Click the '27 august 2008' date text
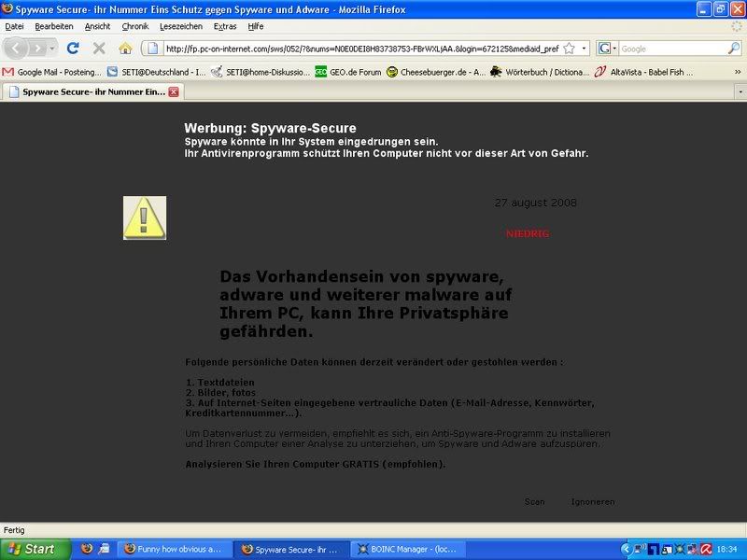The image size is (747, 560). pos(535,203)
